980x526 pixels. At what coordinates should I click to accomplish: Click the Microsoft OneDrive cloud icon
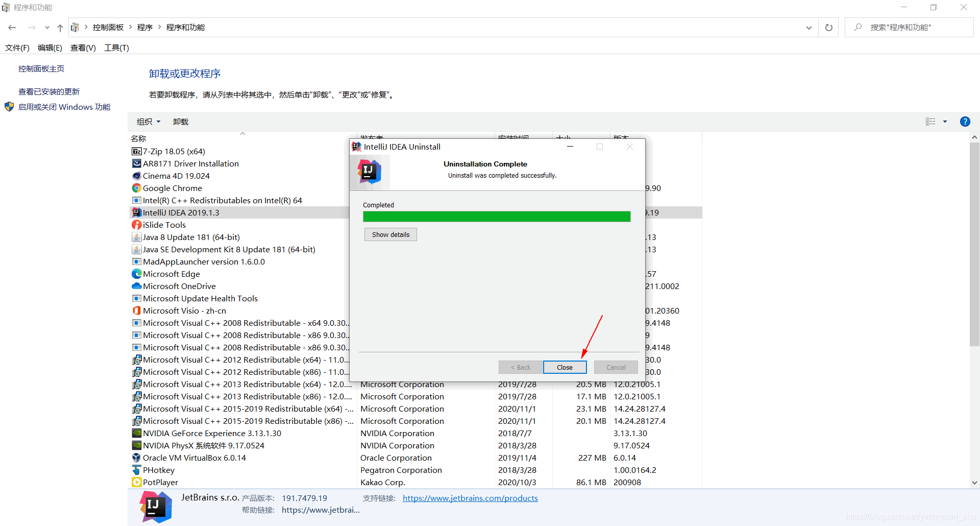[x=137, y=286]
